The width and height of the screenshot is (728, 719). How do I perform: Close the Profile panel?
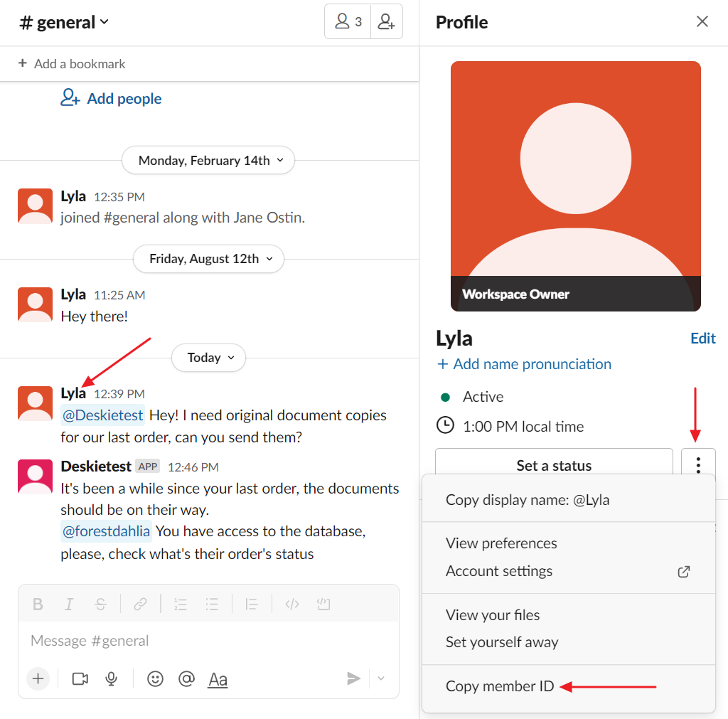click(702, 22)
